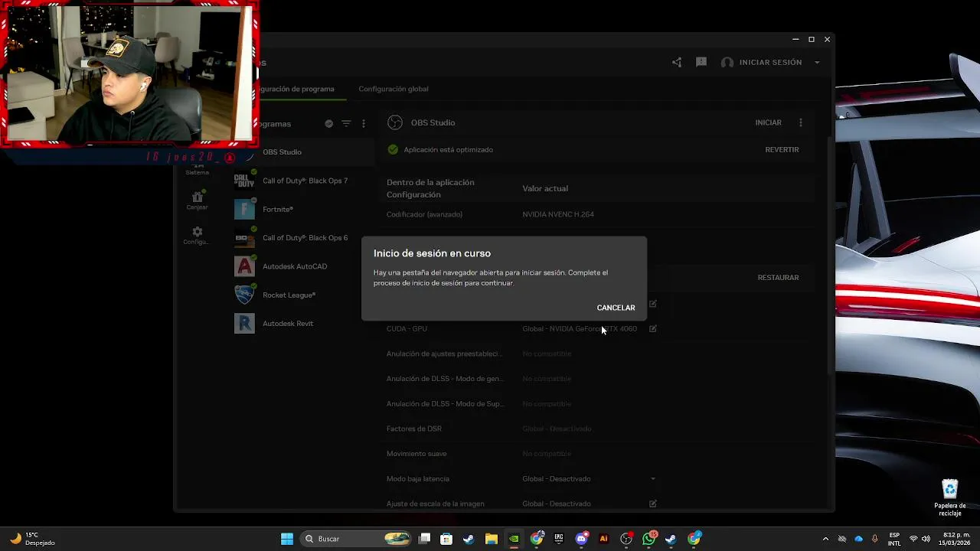
Task: Open the weather widget showing 15°C Despejado
Action: pos(32,539)
